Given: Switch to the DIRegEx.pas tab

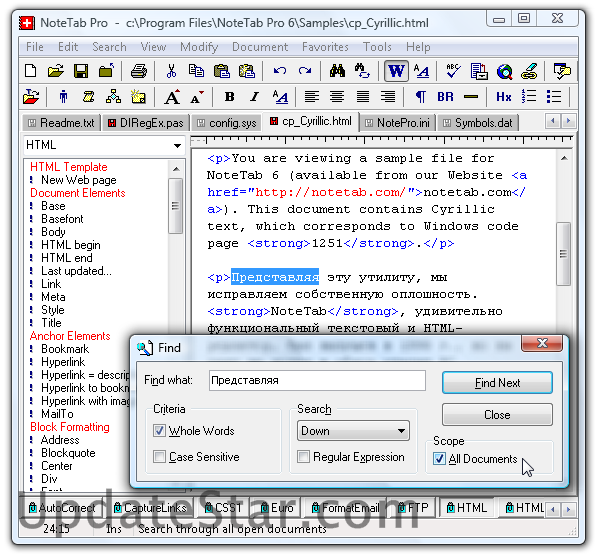Looking at the screenshot, I should pos(146,123).
